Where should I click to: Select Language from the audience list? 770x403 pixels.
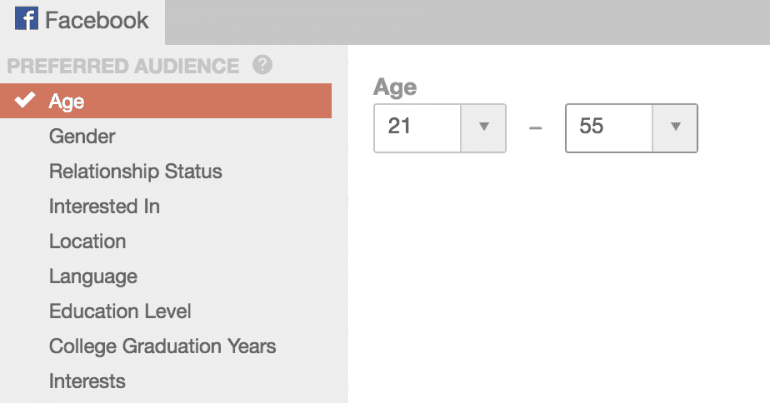(93, 276)
